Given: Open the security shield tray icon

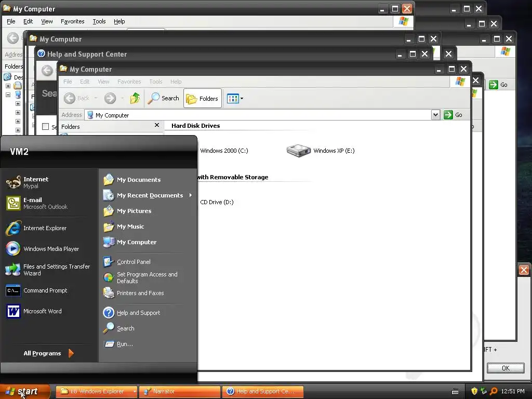Looking at the screenshot, I should (x=474, y=391).
